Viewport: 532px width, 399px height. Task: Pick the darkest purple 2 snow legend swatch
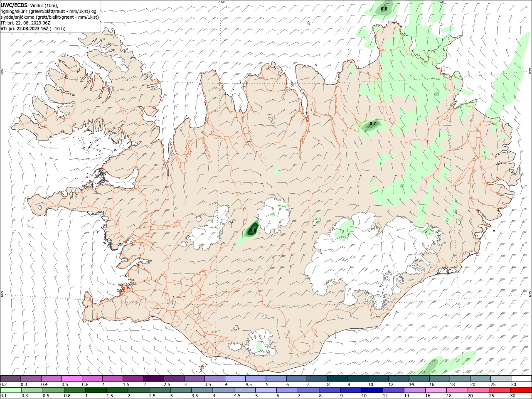click(x=153, y=379)
